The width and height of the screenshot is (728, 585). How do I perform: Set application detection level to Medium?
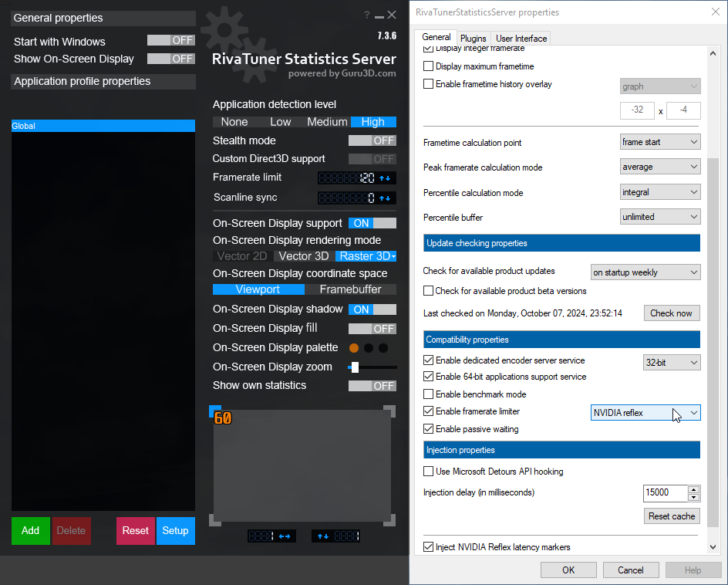(327, 122)
